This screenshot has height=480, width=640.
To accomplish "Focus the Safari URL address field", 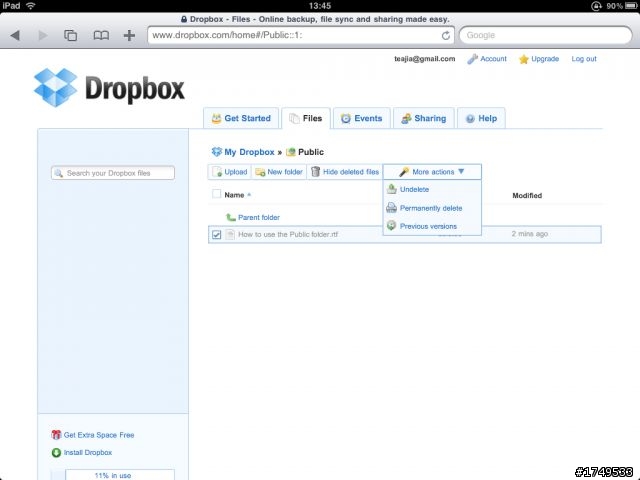I will coord(301,36).
